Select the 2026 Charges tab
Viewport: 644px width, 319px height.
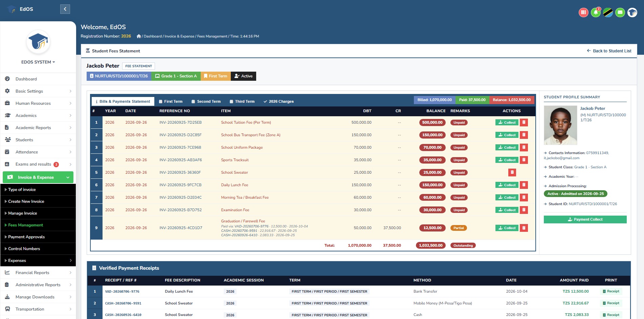pos(279,101)
